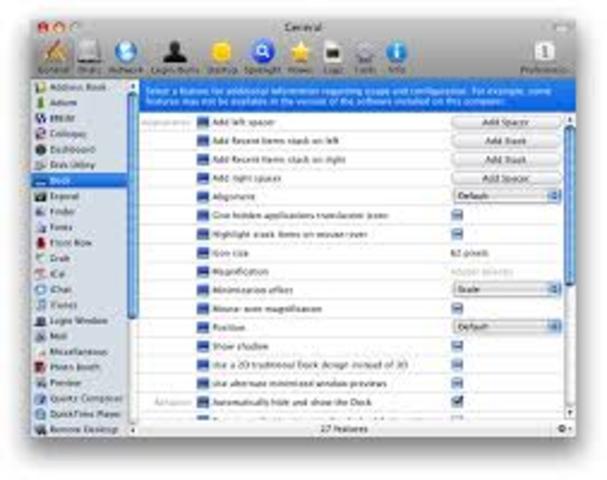Select the highlighted Dock sidebar entry

point(79,180)
